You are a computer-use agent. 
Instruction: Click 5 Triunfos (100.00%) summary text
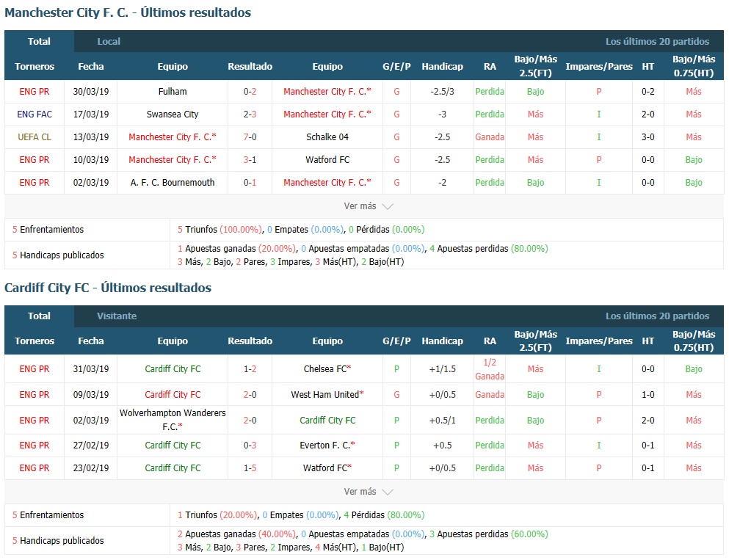click(220, 230)
